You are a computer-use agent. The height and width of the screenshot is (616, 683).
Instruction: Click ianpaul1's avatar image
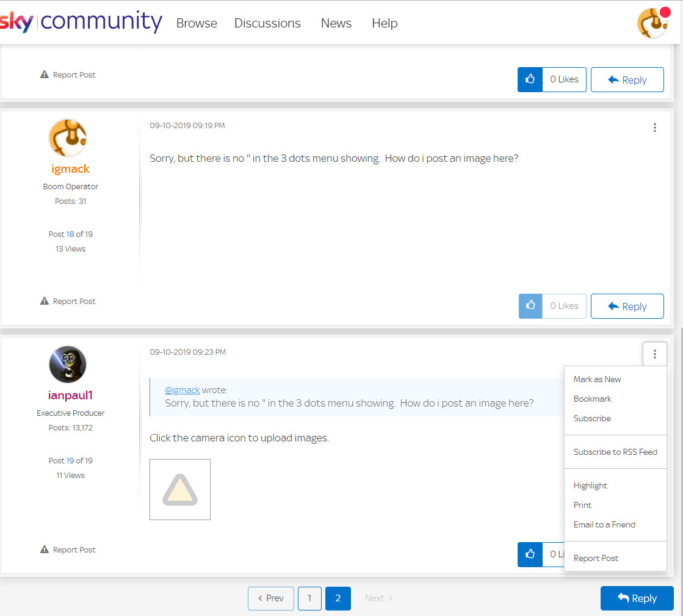coord(68,364)
